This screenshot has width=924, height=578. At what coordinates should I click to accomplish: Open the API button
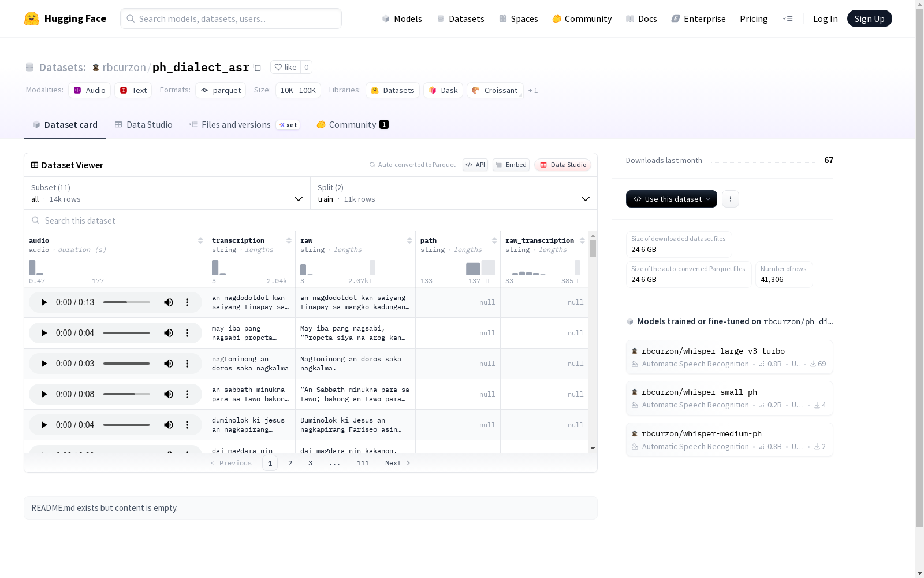pos(475,165)
